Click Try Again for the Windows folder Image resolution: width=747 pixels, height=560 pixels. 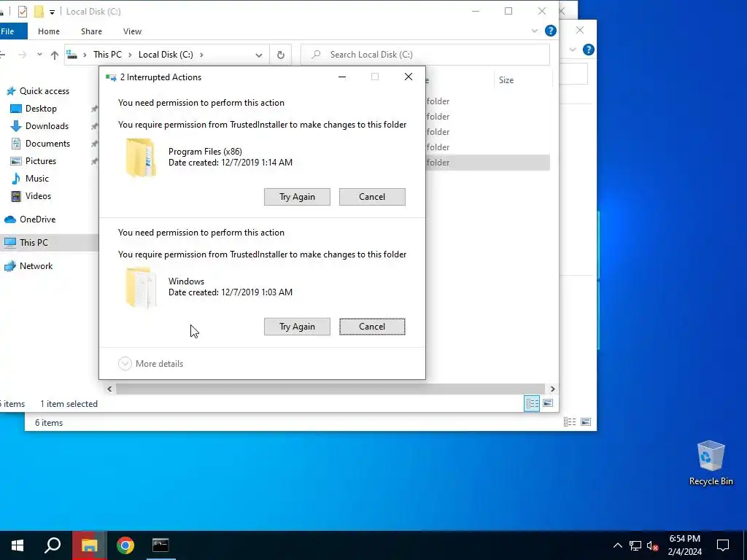click(297, 327)
